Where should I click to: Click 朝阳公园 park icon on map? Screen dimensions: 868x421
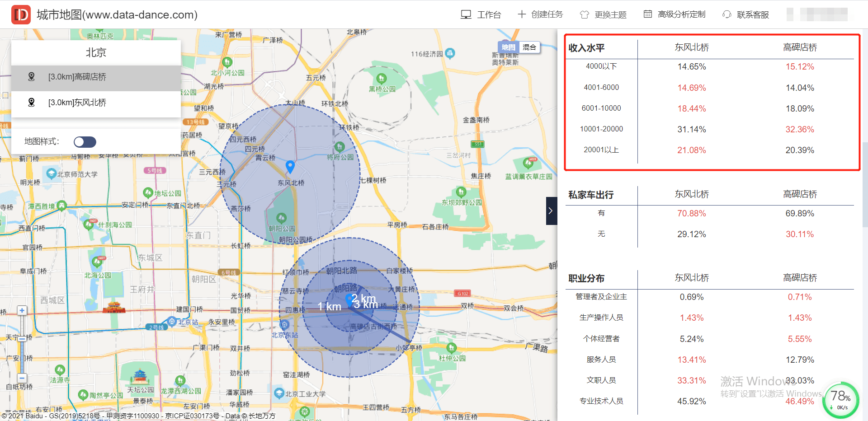coord(281,218)
